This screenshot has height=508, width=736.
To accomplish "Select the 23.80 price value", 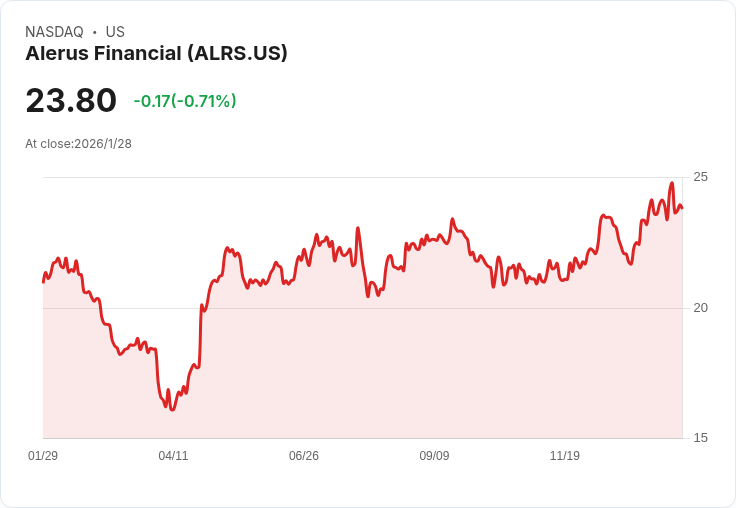I will [71, 100].
